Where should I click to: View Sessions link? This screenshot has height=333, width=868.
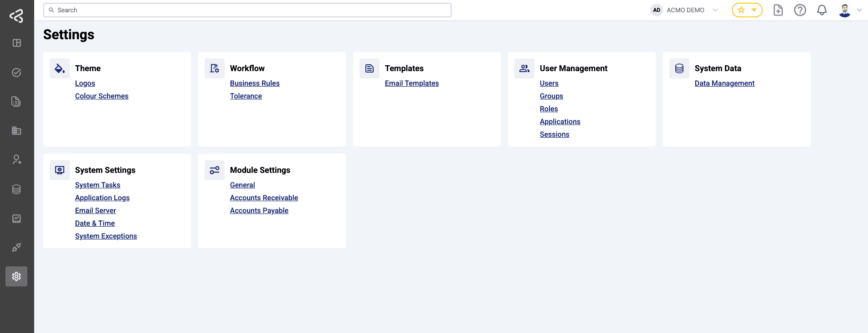point(555,135)
